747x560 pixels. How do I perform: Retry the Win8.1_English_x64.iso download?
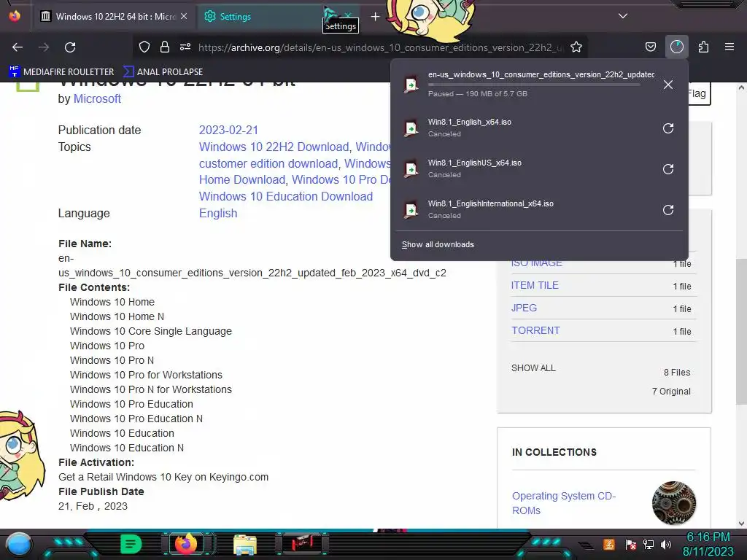(668, 128)
